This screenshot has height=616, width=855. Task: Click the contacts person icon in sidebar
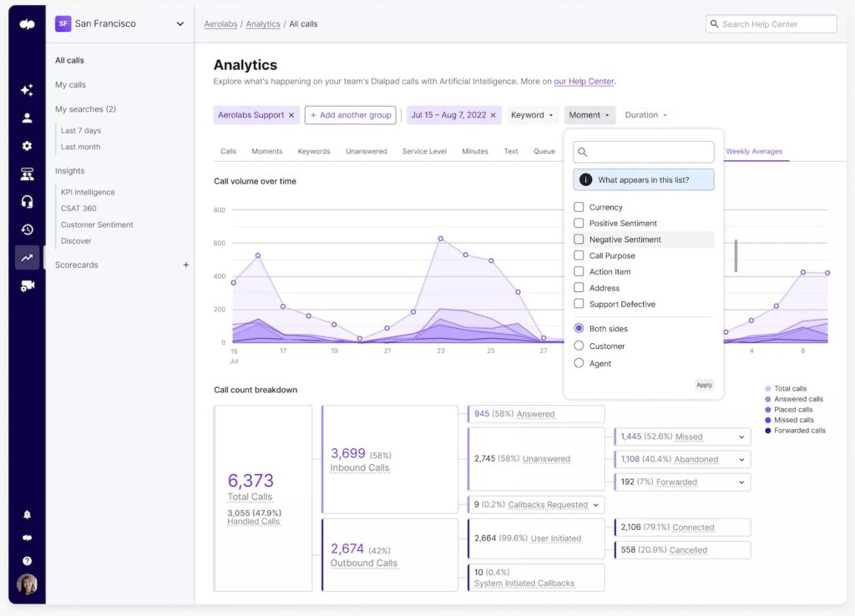[x=27, y=118]
